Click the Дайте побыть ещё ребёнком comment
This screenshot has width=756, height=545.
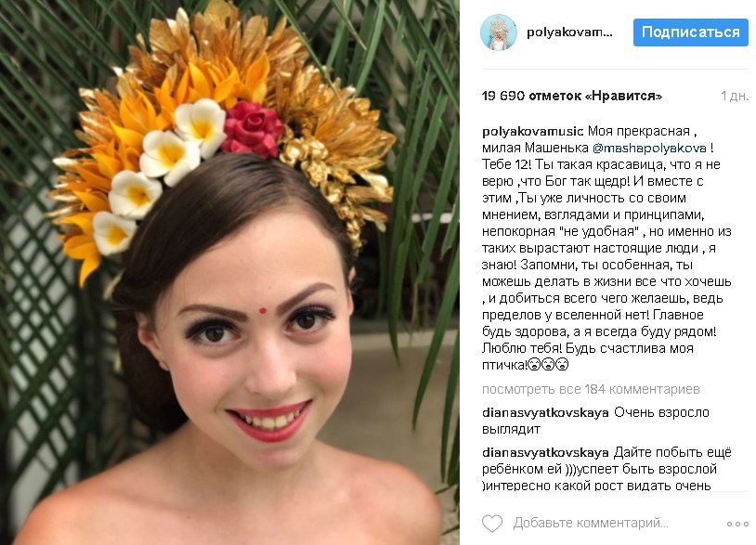606,469
